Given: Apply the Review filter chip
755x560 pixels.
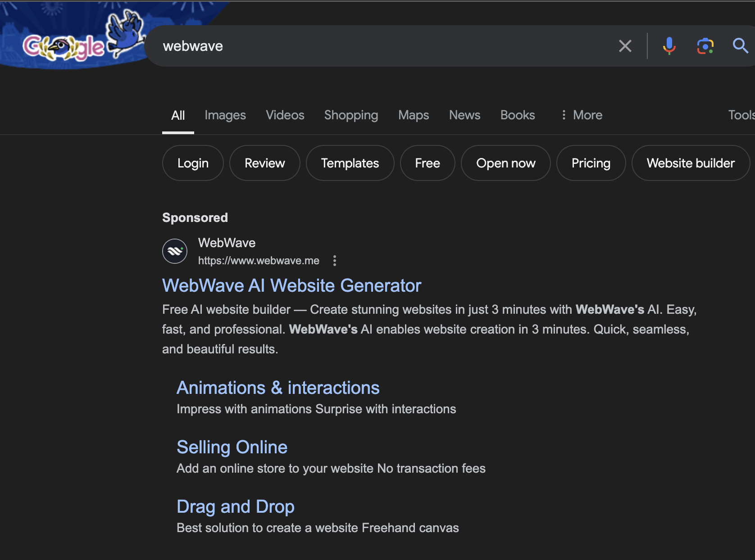Looking at the screenshot, I should pos(265,163).
